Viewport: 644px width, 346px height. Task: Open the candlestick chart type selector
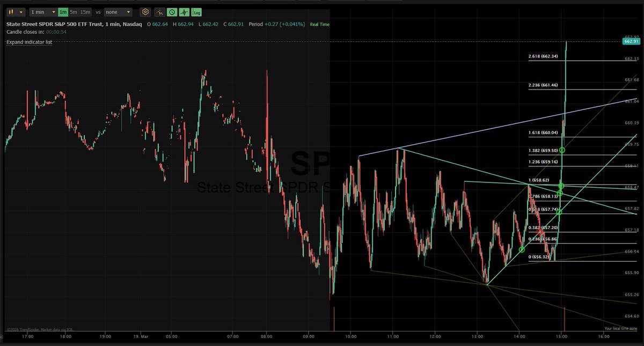click(16, 12)
